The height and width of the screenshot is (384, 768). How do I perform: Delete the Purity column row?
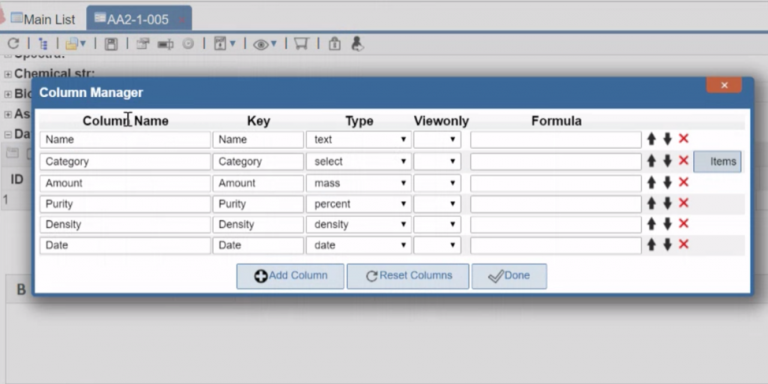click(683, 203)
